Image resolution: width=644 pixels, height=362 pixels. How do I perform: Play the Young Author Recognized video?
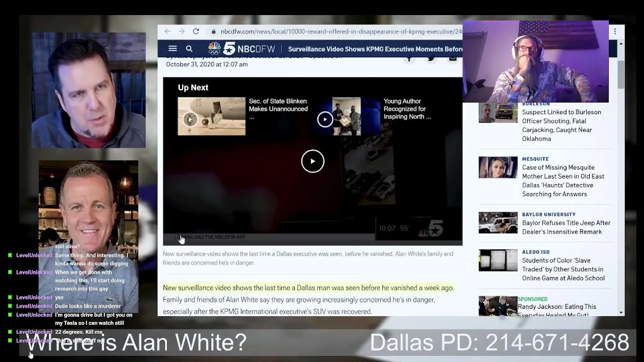pos(325,119)
